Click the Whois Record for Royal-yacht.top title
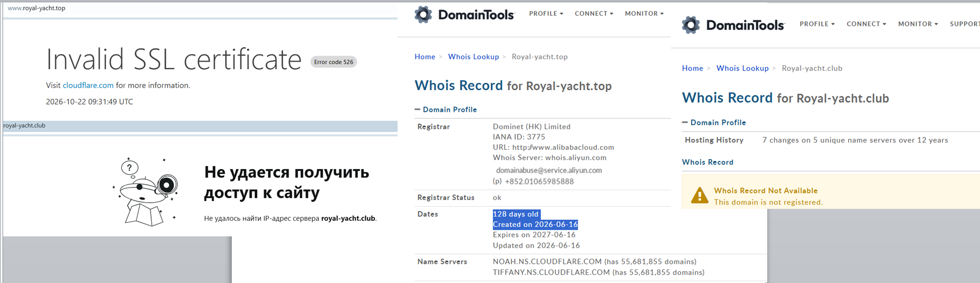980x283 pixels. (x=513, y=86)
